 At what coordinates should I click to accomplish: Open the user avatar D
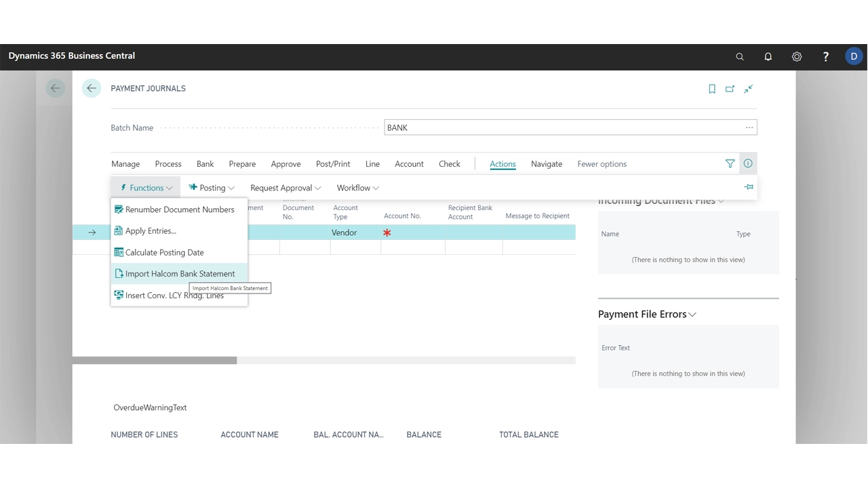pyautogui.click(x=854, y=56)
